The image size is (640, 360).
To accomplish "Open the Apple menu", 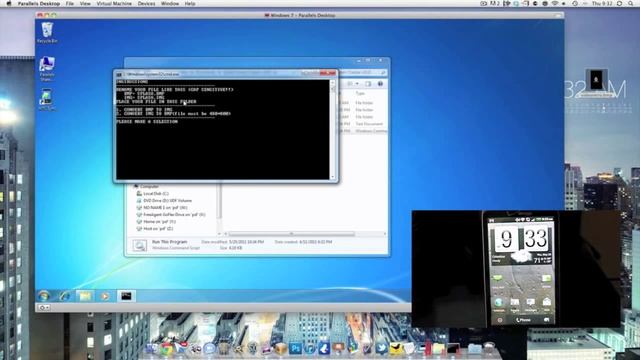I will 9,3.
